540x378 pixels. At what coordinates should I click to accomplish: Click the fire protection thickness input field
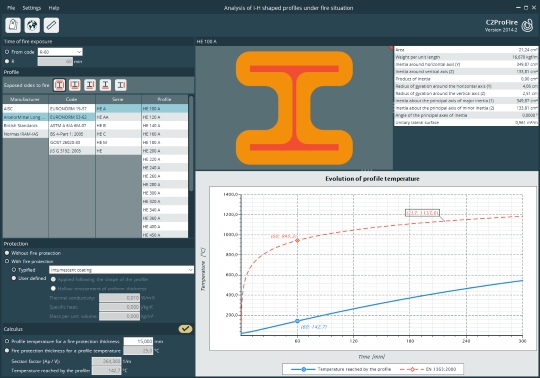(x=138, y=342)
